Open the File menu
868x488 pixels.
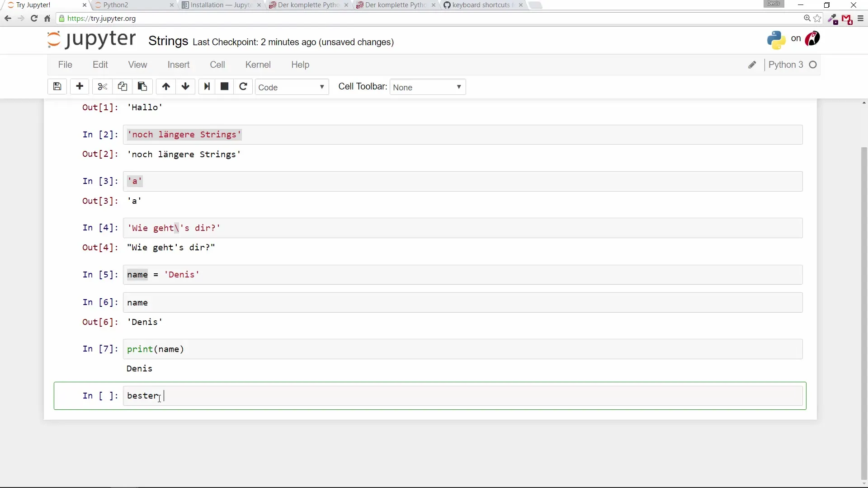[x=65, y=65]
